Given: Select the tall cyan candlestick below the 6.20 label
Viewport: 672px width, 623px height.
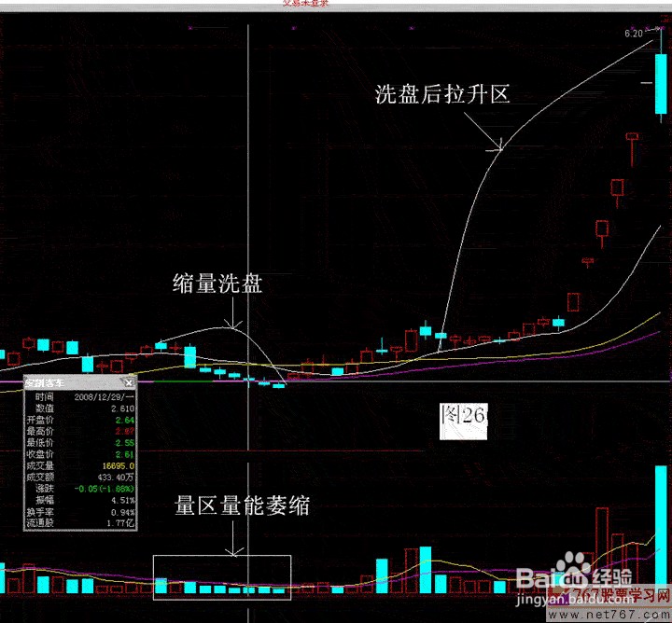Looking at the screenshot, I should pyautogui.click(x=661, y=84).
